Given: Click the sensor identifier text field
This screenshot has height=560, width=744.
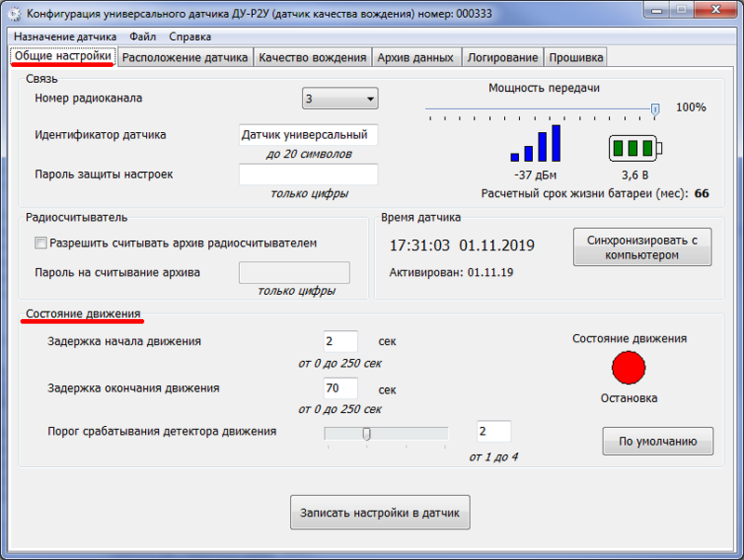Looking at the screenshot, I should (309, 135).
